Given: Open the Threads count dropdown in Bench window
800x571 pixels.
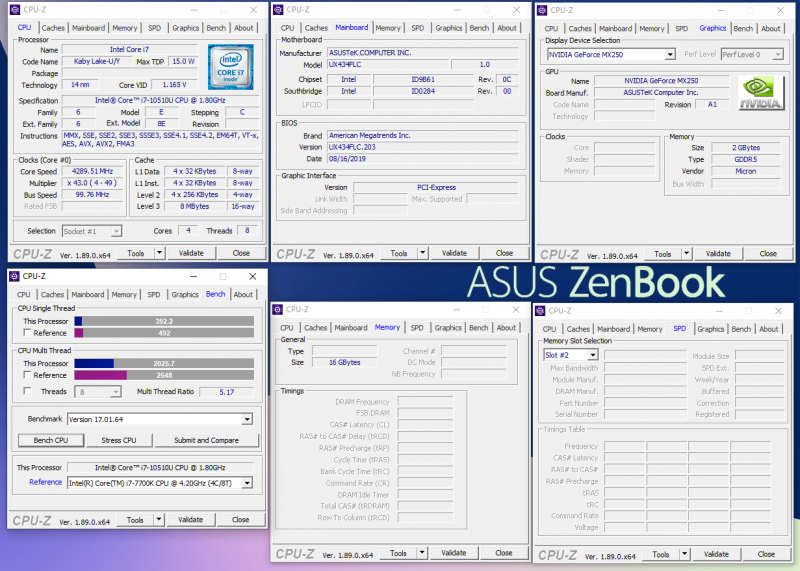Looking at the screenshot, I should point(116,392).
